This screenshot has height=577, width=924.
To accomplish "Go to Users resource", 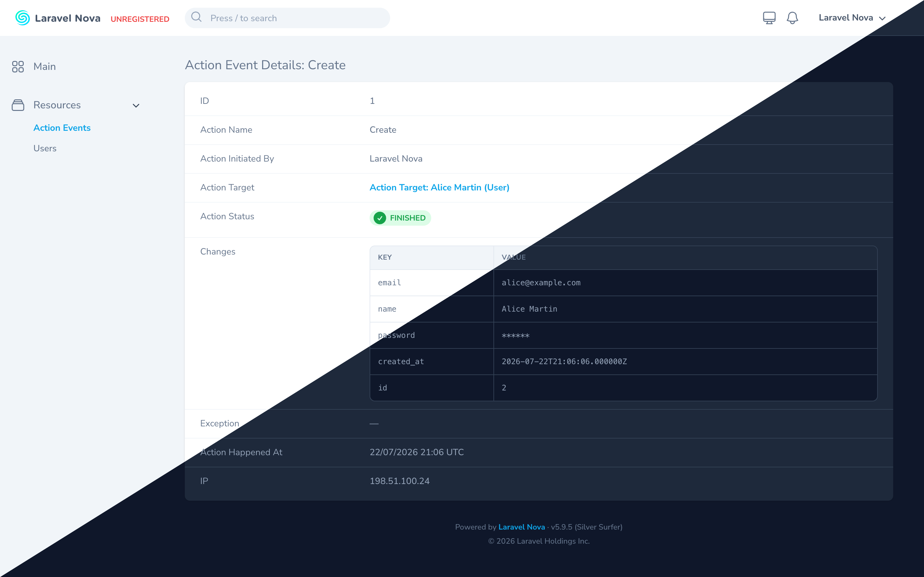I will pyautogui.click(x=45, y=148).
